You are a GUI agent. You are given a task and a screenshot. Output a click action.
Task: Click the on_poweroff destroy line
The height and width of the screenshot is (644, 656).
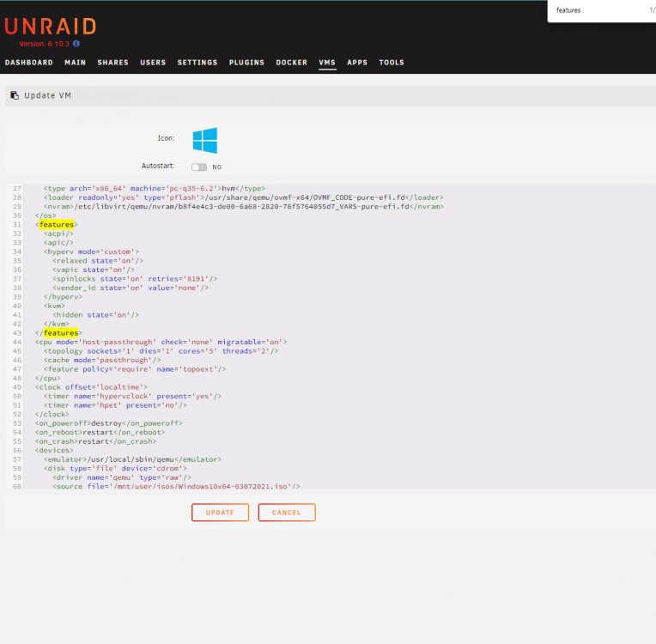tap(109, 423)
